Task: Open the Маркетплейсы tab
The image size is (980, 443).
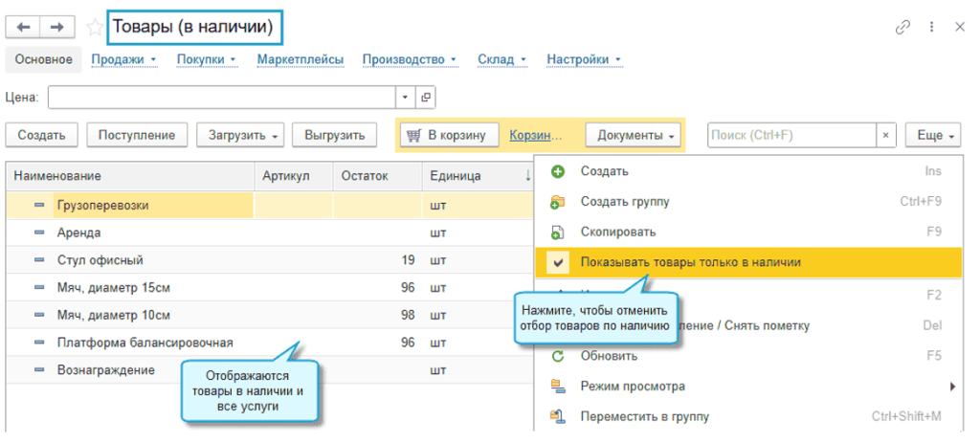Action: coord(301,60)
